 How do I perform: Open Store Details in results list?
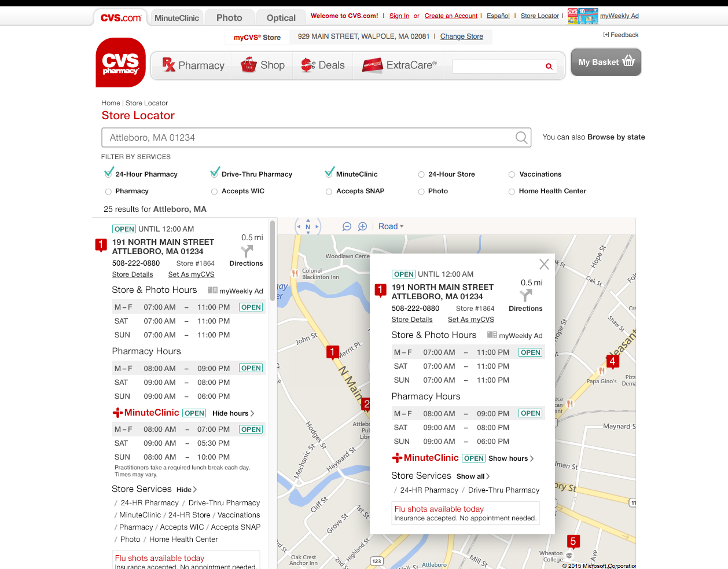coord(133,274)
